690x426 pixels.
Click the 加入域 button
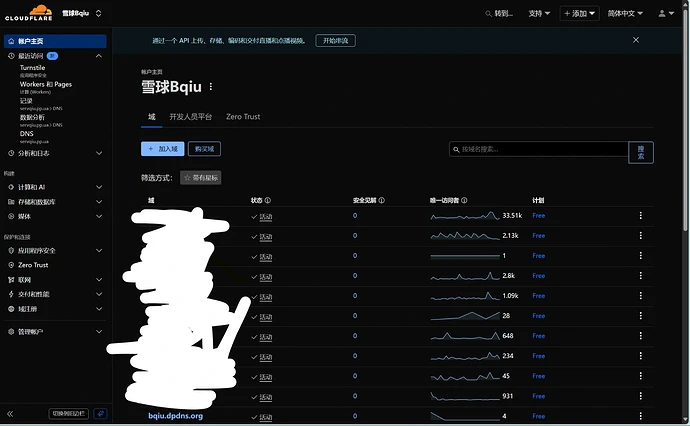(x=163, y=148)
